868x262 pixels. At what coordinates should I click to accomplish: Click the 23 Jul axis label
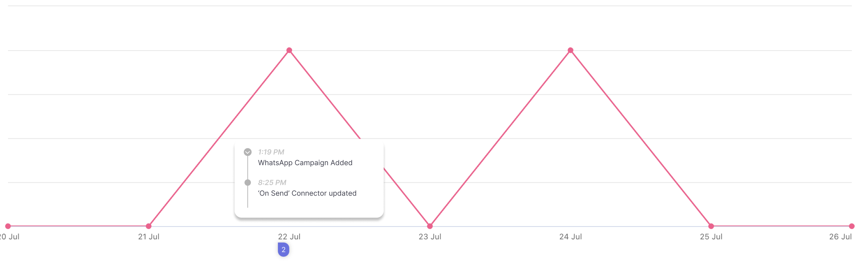[x=430, y=237]
